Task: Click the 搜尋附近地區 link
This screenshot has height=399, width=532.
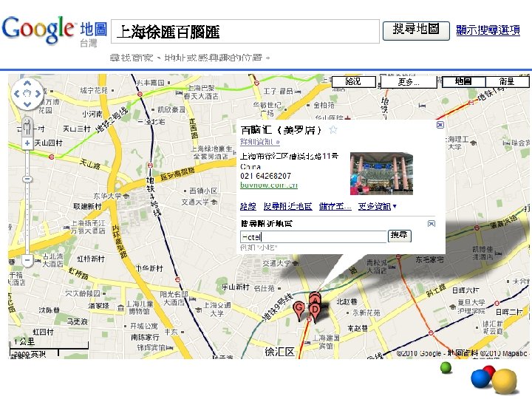Action: click(287, 206)
